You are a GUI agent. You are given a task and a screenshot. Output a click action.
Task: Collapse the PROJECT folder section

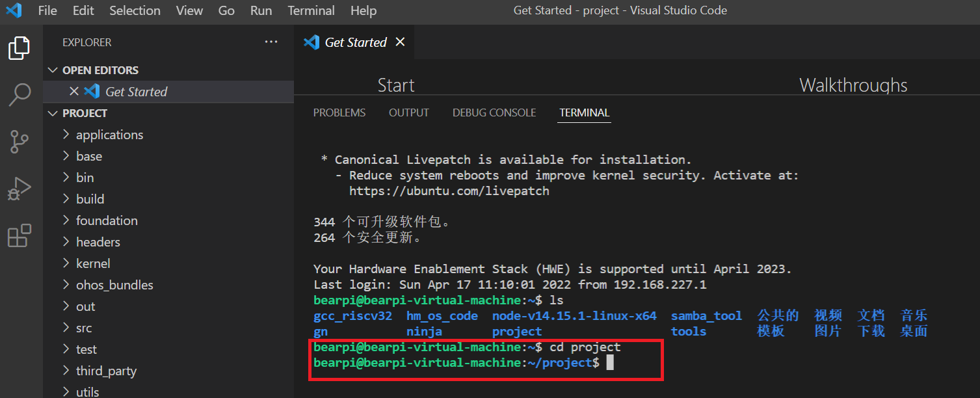(x=168, y=113)
